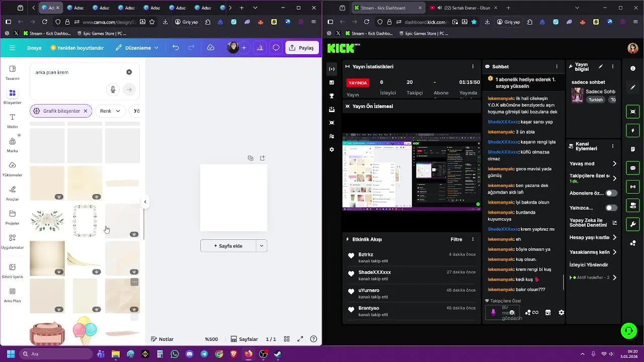644x362 pixels.
Task: Click the %500 zoom level
Action: pyautogui.click(x=211, y=339)
